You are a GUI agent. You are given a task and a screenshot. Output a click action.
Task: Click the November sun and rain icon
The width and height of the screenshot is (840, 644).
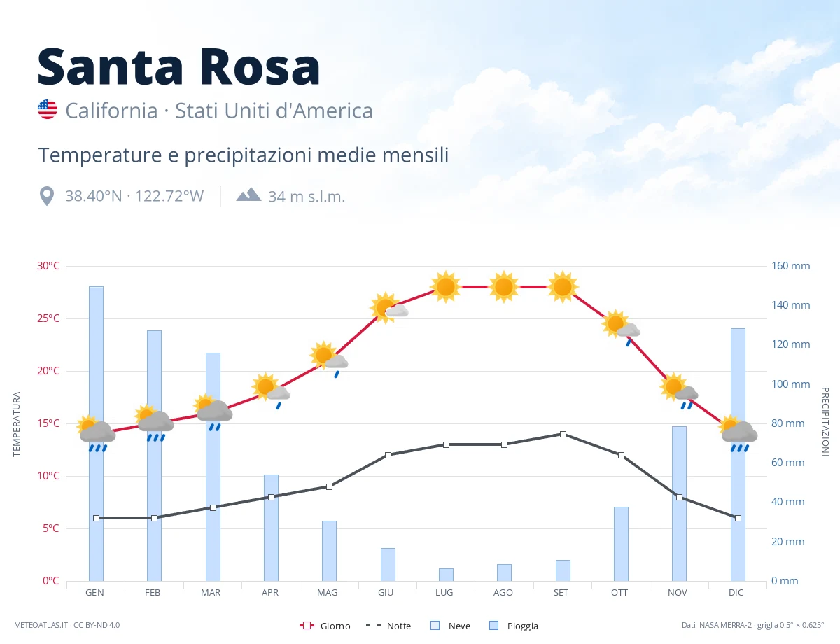click(679, 391)
